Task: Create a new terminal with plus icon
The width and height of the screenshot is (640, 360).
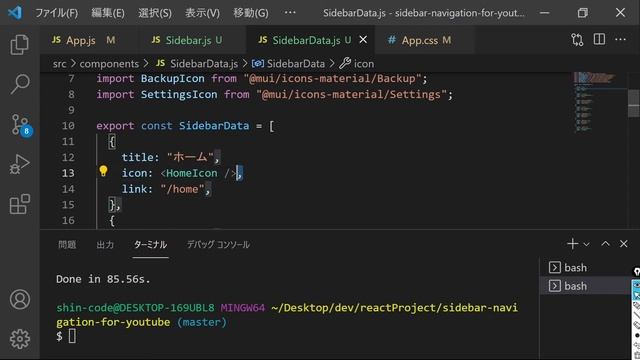Action: point(573,244)
